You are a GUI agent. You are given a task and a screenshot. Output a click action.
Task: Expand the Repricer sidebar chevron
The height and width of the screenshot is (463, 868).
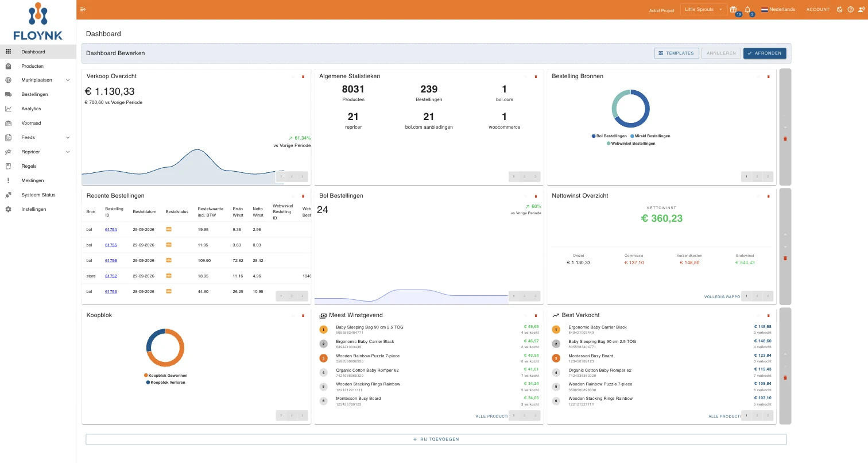(x=68, y=152)
